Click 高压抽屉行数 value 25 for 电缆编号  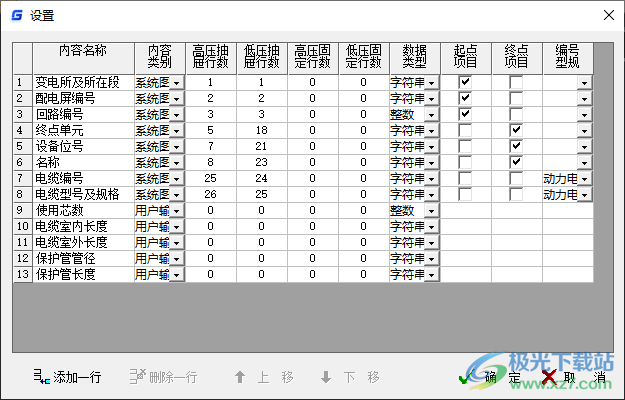point(210,178)
